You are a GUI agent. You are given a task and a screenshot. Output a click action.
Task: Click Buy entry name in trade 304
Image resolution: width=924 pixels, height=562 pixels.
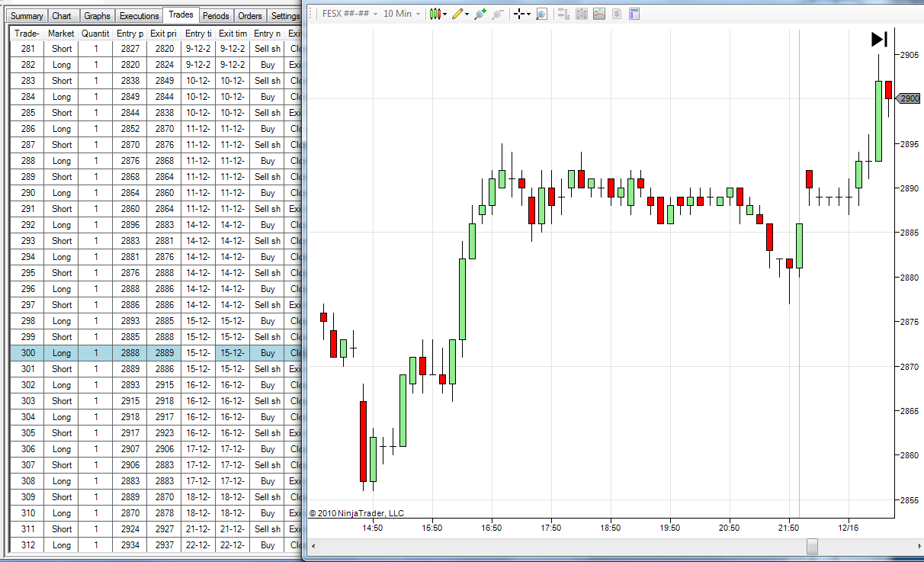coord(268,417)
